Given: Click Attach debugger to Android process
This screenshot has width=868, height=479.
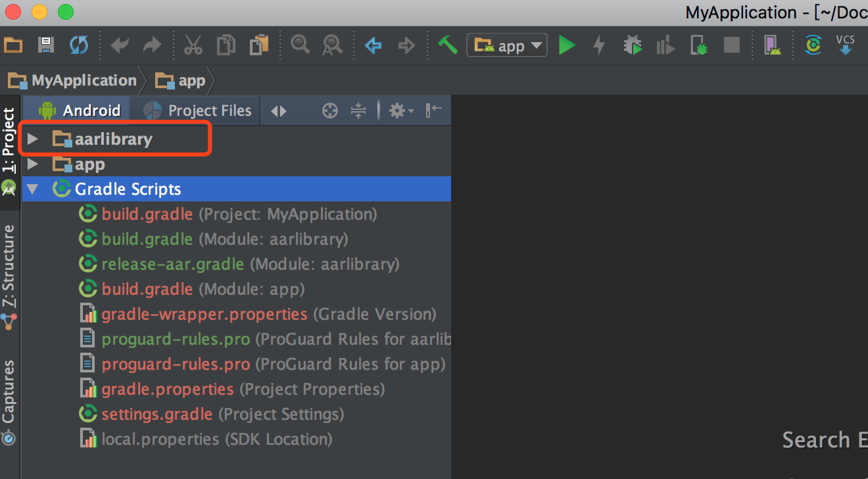Looking at the screenshot, I should click(699, 45).
